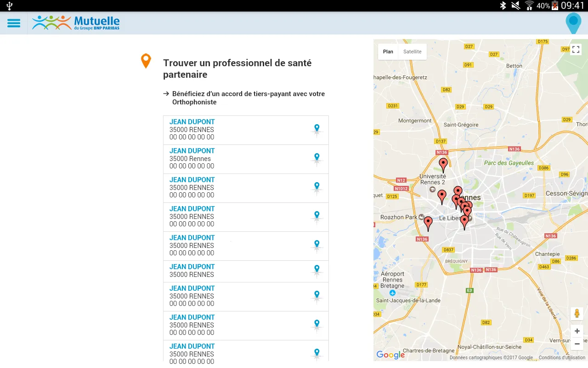This screenshot has height=368, width=588.
Task: Click Parc des Gayeulles on map
Action: click(x=509, y=163)
